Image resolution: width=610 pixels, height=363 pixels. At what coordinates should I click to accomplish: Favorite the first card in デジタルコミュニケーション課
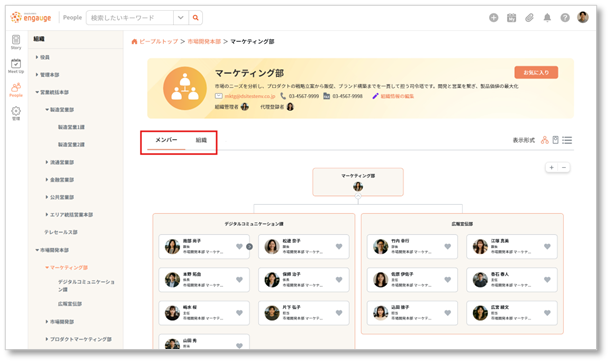pyautogui.click(x=239, y=246)
